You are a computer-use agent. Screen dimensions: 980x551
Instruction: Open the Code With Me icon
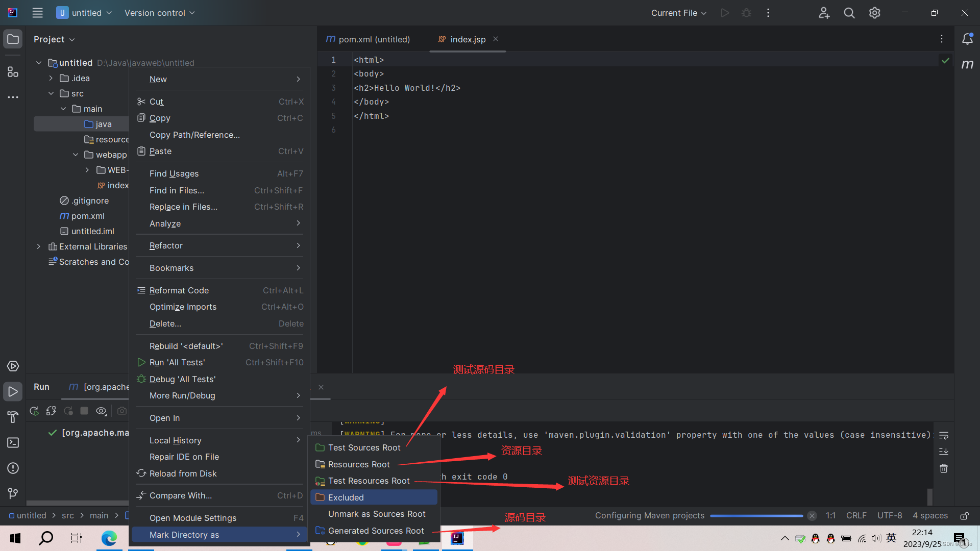tap(824, 13)
